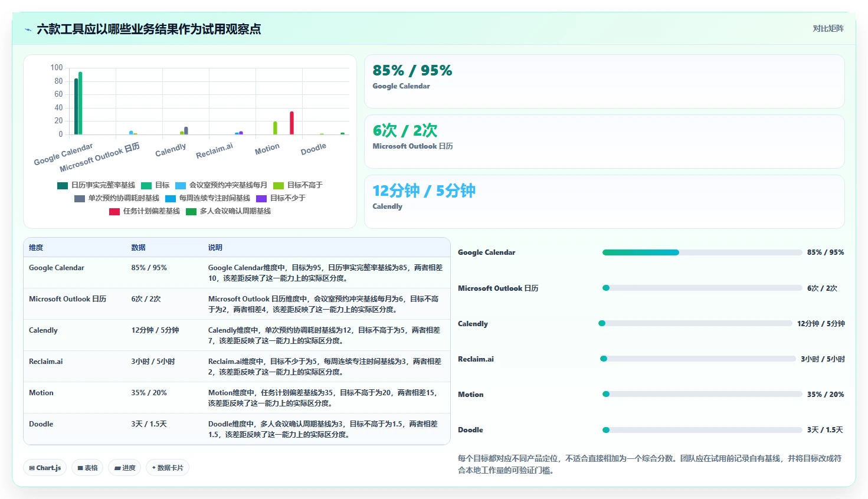Click the 3天 / 1.5天 progress value label
This screenshot has height=499, width=868.
826,430
